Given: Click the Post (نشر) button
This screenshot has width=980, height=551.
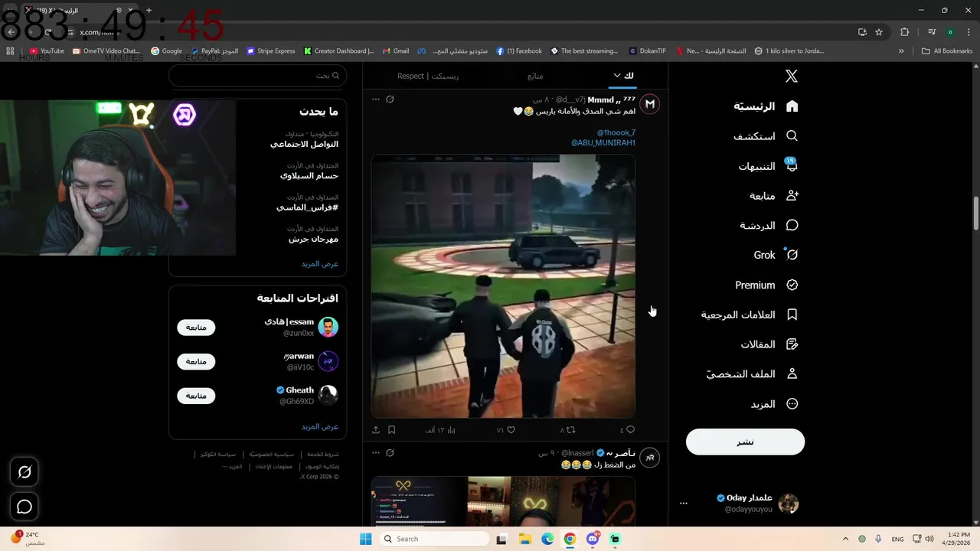Looking at the screenshot, I should 745,442.
